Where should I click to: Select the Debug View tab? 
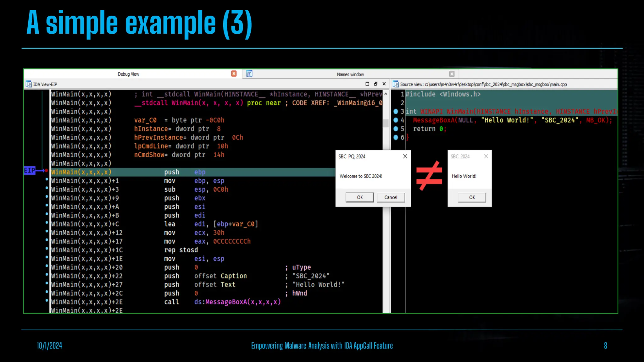tap(128, 74)
